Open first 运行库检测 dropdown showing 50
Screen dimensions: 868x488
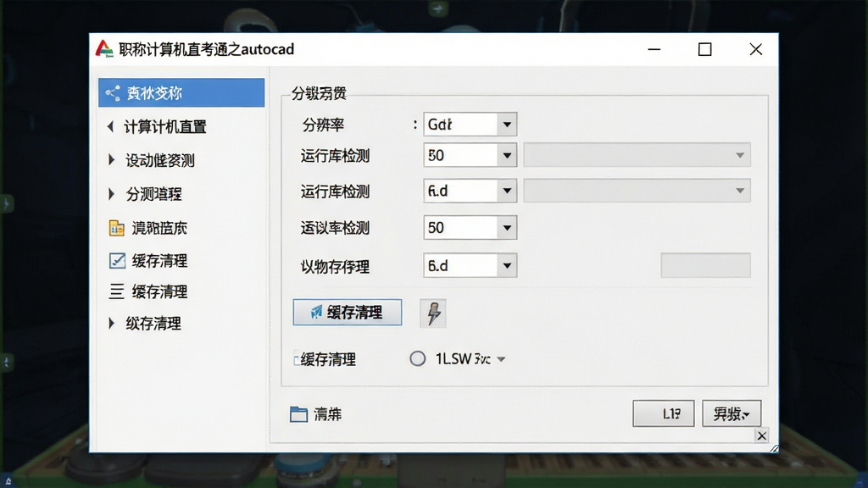pyautogui.click(x=470, y=156)
